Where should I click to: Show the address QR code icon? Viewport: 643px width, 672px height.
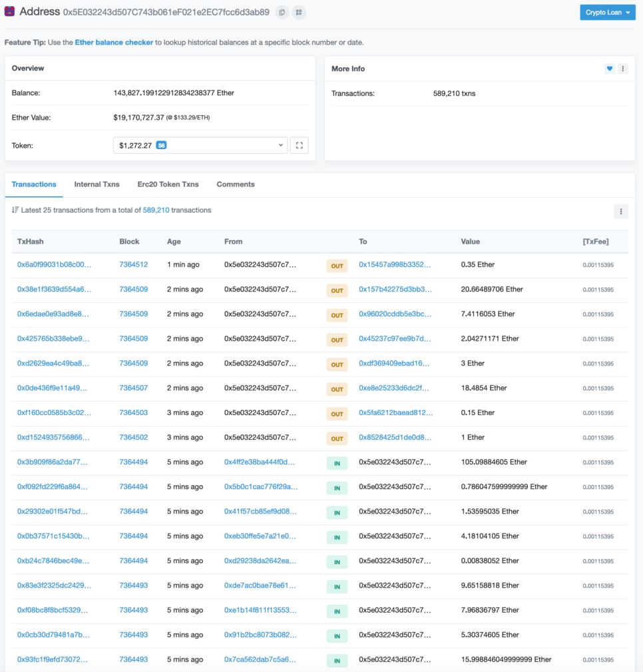click(299, 13)
